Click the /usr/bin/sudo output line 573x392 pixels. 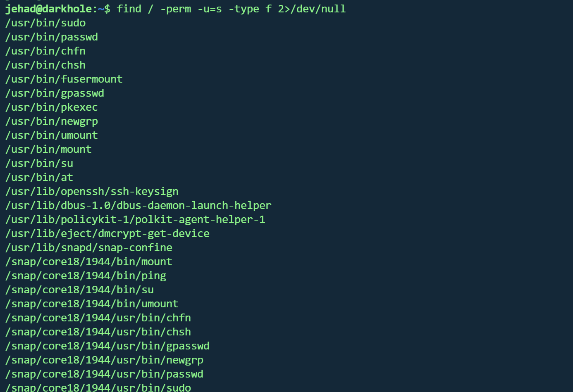coord(45,23)
